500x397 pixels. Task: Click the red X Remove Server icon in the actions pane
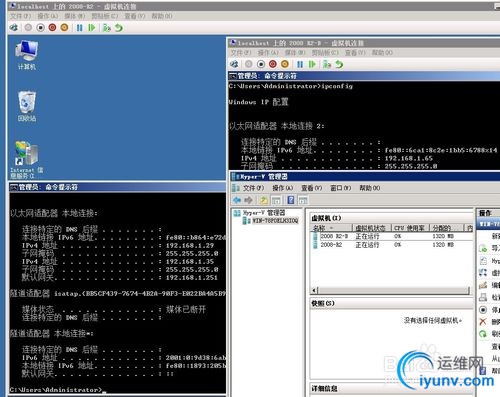click(x=483, y=322)
